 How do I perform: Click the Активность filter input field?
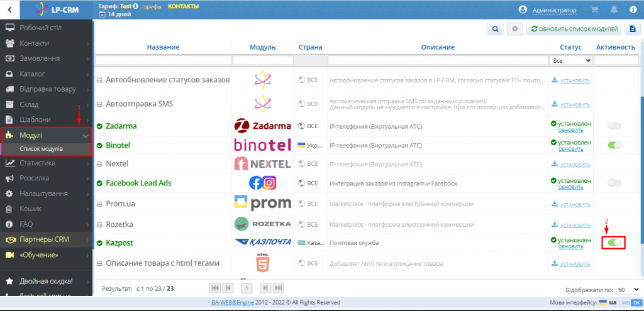pos(616,60)
